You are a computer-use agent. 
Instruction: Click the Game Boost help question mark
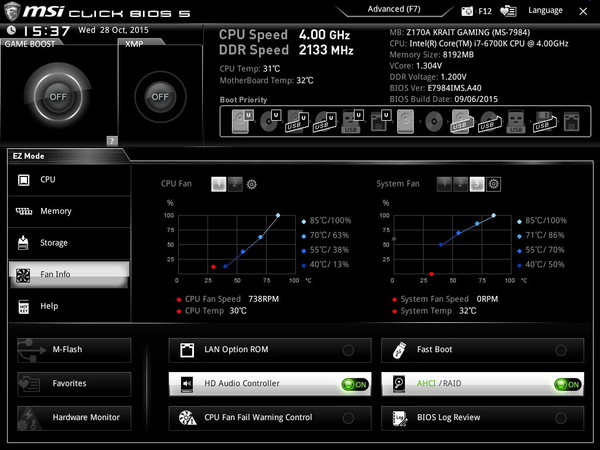click(x=112, y=141)
